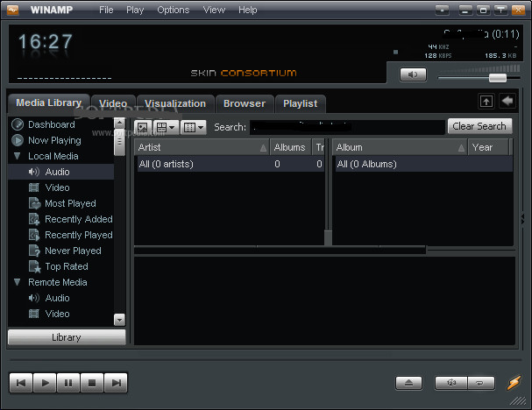Click the Now Playing play-circle icon
This screenshot has width=532, height=410.
18,140
